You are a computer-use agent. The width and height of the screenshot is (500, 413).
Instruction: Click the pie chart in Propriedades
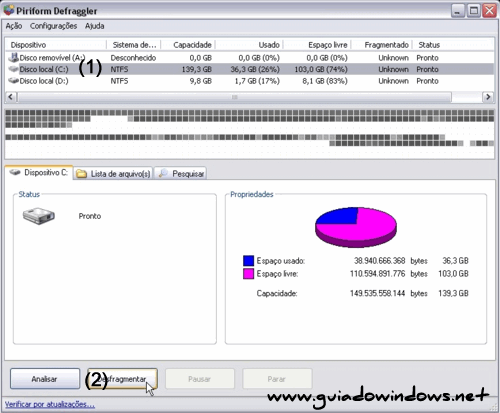coord(356,227)
